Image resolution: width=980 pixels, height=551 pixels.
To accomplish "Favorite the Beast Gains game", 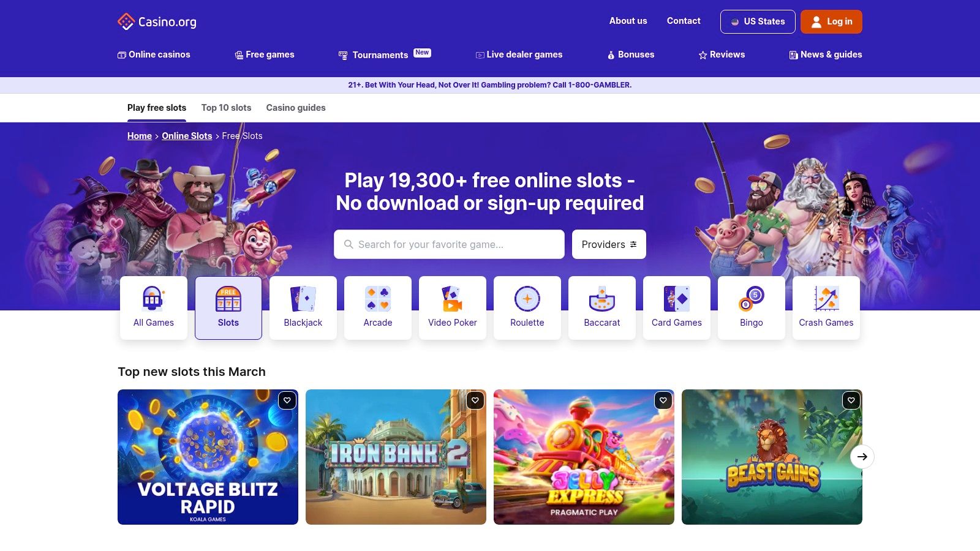I will [850, 400].
